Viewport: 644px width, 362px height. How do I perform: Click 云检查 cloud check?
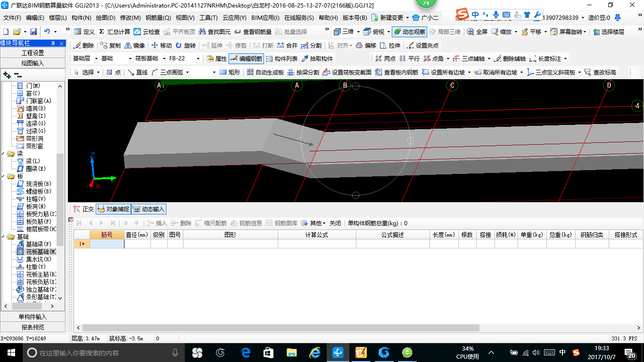(147, 32)
